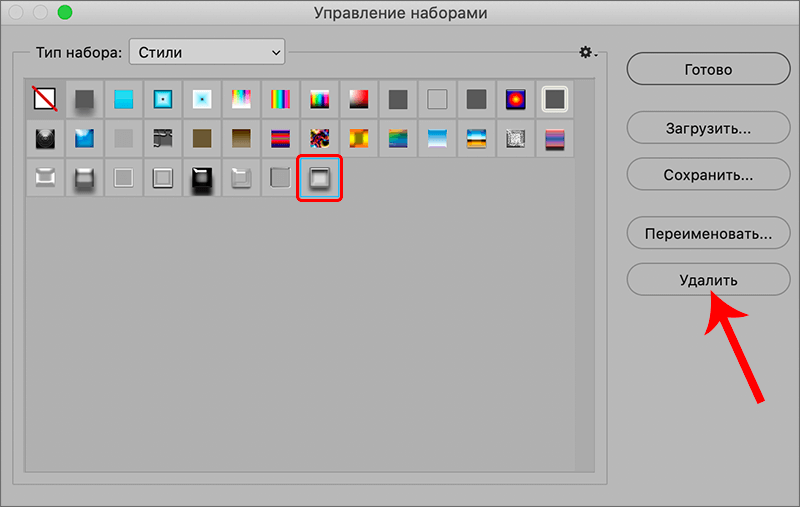800x507 pixels.
Task: Choose the rainbow style fading to white
Action: click(x=241, y=99)
